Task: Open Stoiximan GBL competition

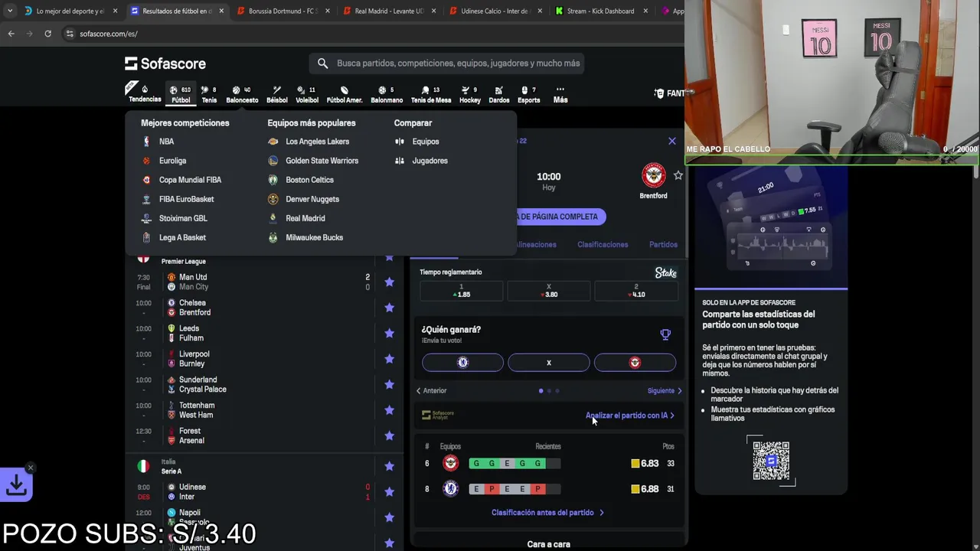Action: tap(183, 218)
